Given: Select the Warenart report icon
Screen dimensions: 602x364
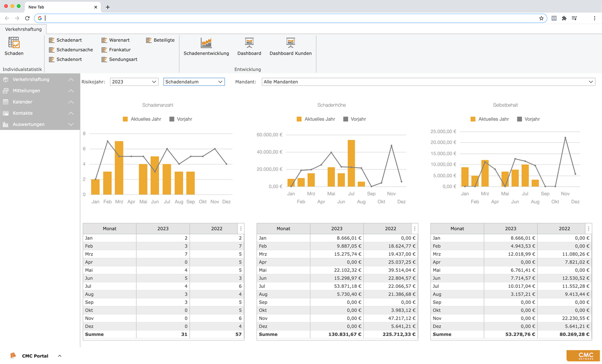Looking at the screenshot, I should pos(104,40).
